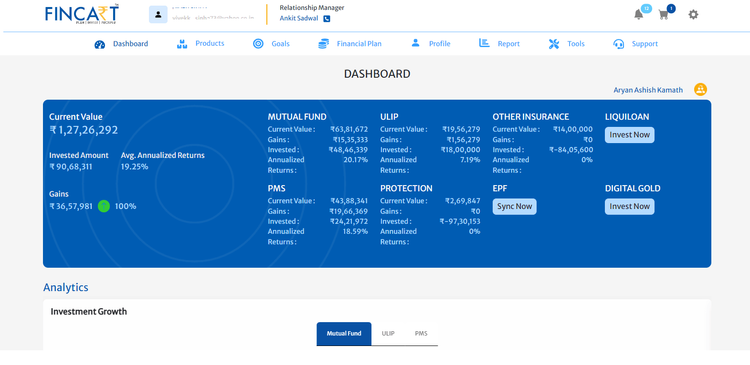Click Invest Now under Digital Gold

pyautogui.click(x=629, y=207)
